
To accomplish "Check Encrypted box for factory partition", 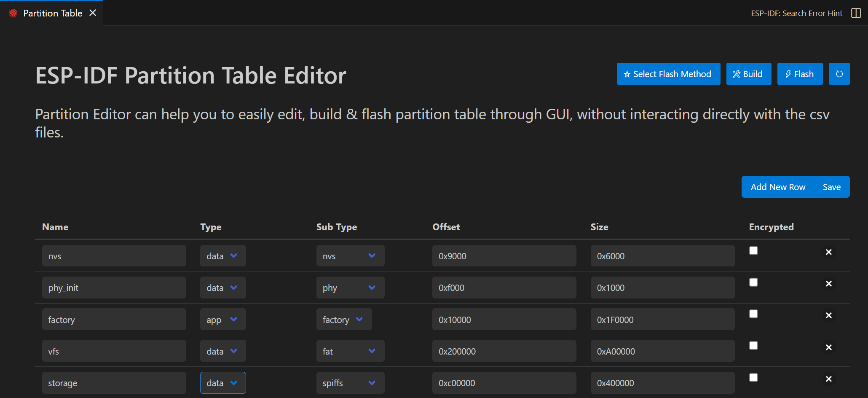I will 753,314.
